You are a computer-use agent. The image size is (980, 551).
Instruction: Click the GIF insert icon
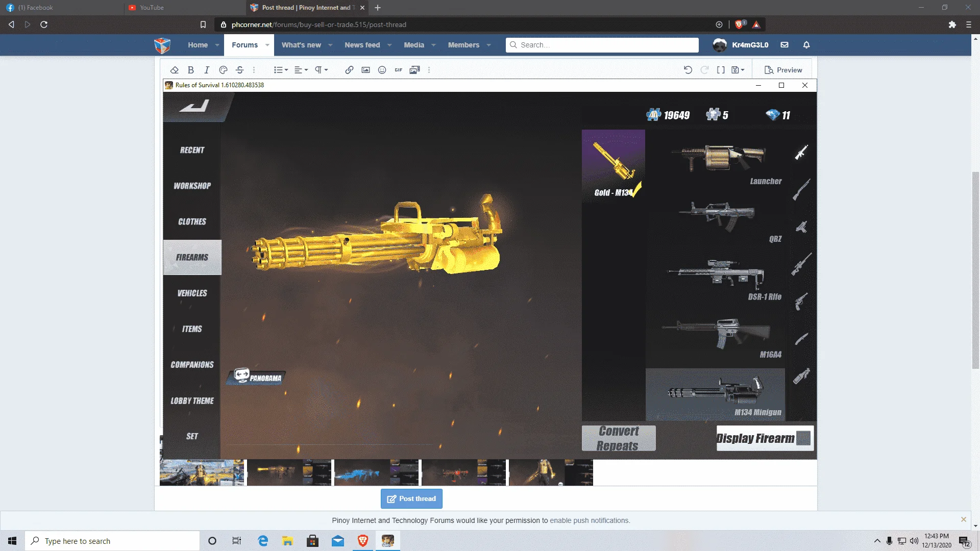pyautogui.click(x=398, y=70)
